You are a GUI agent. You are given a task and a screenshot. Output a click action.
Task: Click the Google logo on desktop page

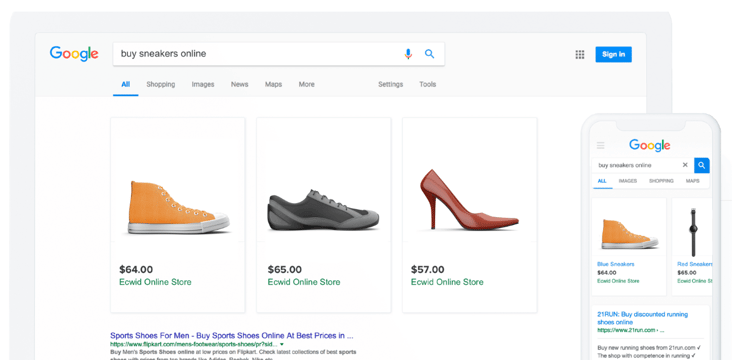pos(74,54)
